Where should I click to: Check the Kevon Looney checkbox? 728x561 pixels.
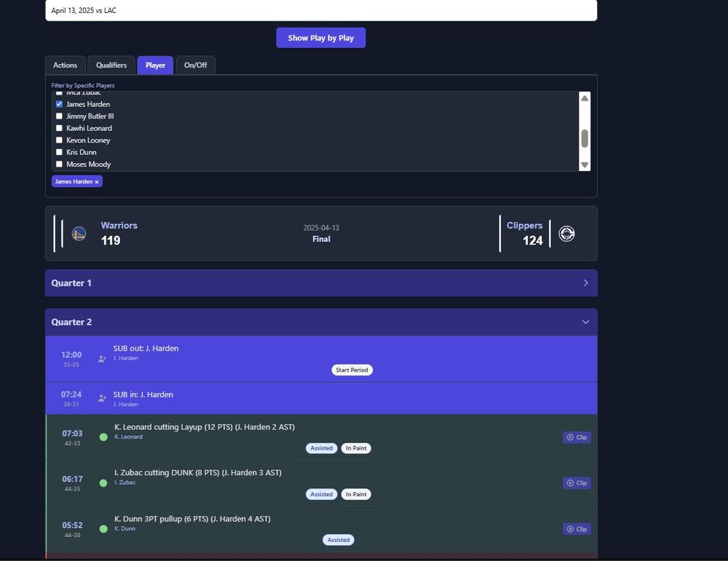pos(59,140)
